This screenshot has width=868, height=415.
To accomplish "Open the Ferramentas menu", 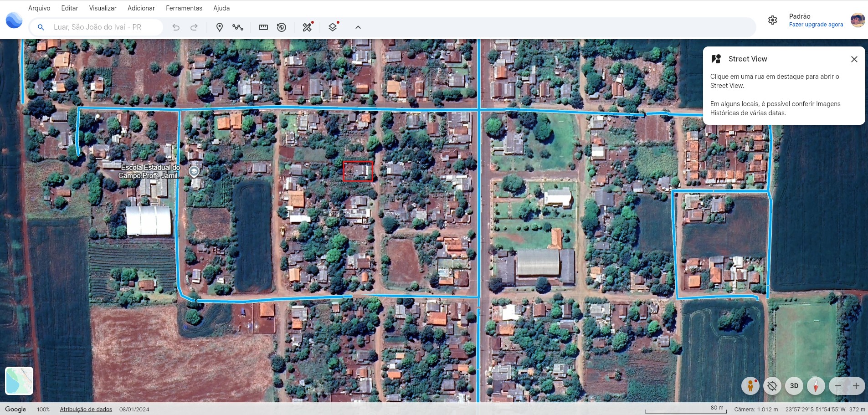I will point(184,8).
